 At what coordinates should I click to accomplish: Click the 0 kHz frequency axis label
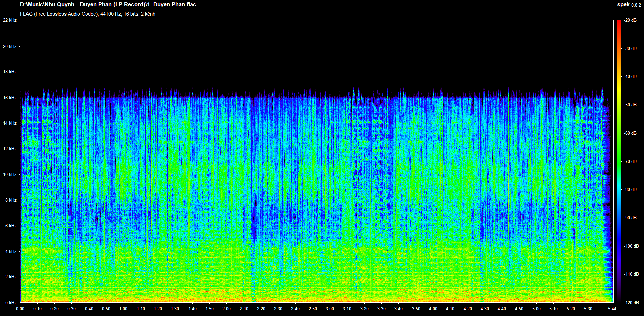11,303
